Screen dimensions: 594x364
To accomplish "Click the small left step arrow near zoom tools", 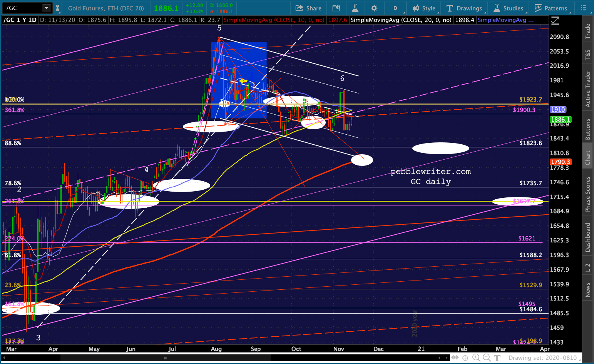I will (x=439, y=358).
